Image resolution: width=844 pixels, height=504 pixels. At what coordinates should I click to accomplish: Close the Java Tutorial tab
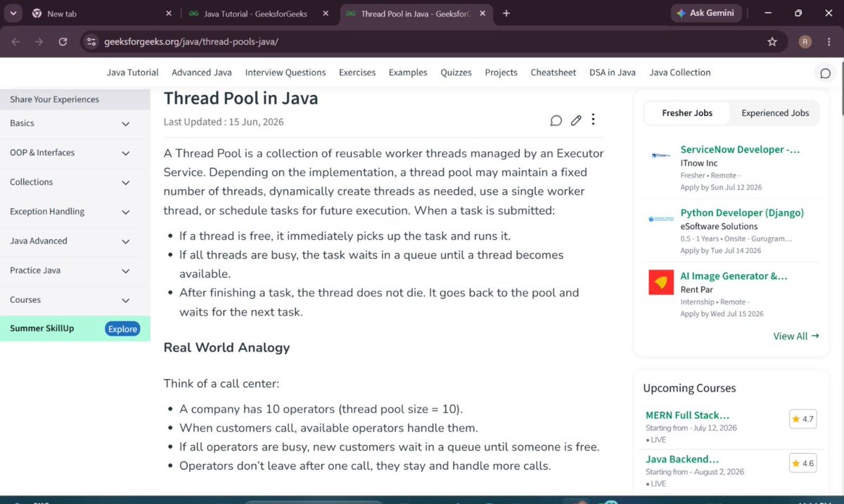point(327,13)
